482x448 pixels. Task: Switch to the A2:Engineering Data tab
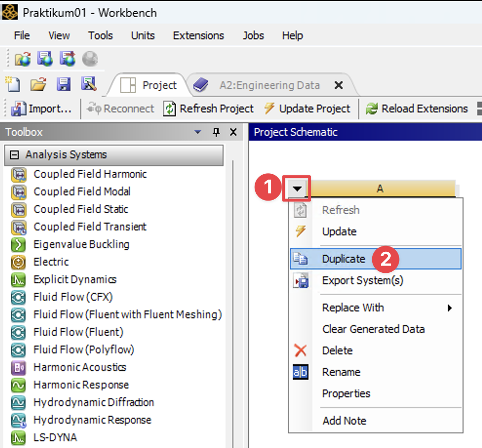point(269,85)
